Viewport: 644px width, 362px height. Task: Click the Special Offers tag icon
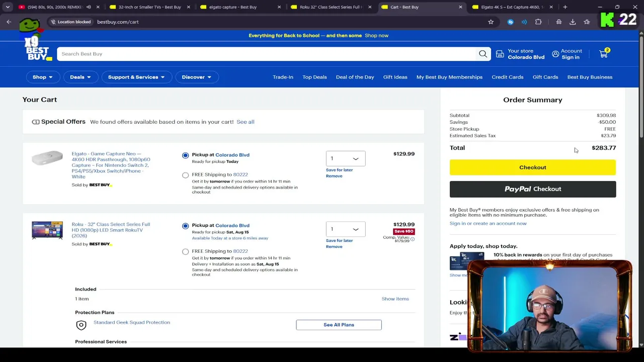pyautogui.click(x=36, y=122)
